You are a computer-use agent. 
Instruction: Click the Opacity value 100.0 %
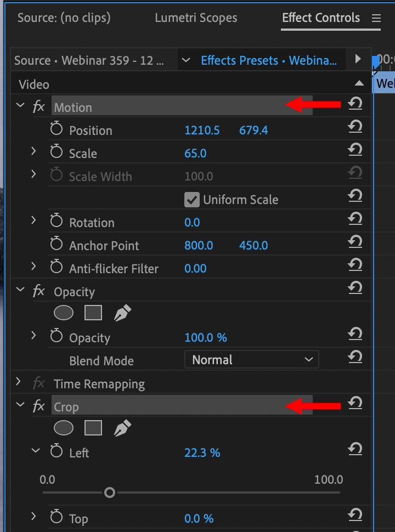coord(206,338)
